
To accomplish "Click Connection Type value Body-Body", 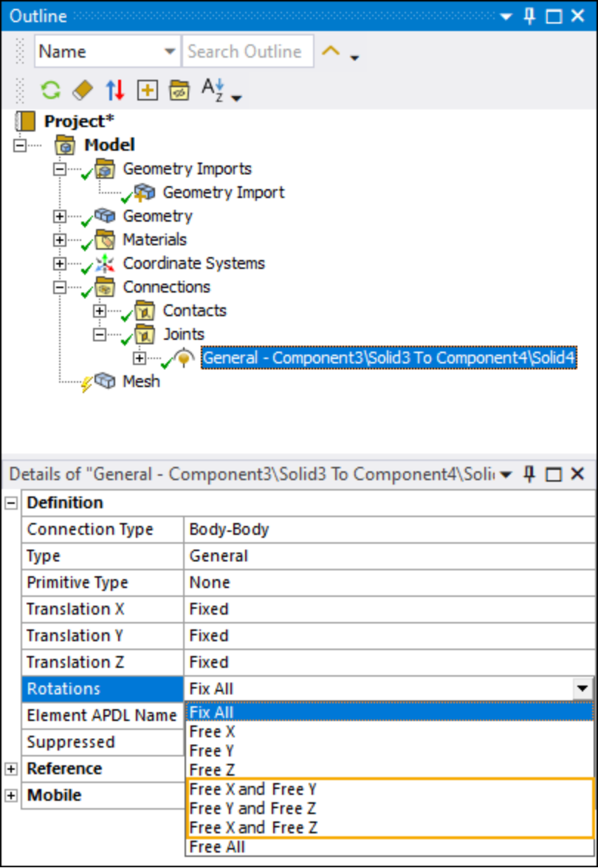I will pyautogui.click(x=390, y=530).
